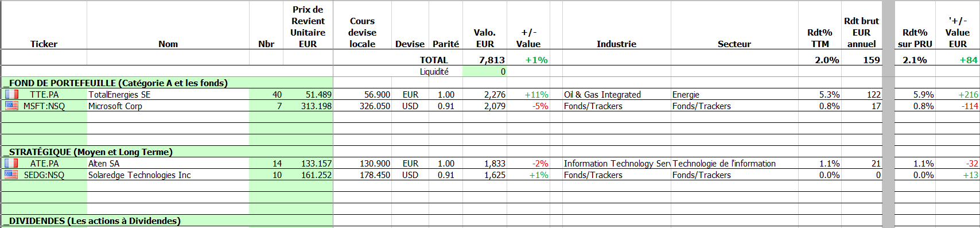
Task: Select the TOTAL valuation cell 7,813
Action: [484, 60]
